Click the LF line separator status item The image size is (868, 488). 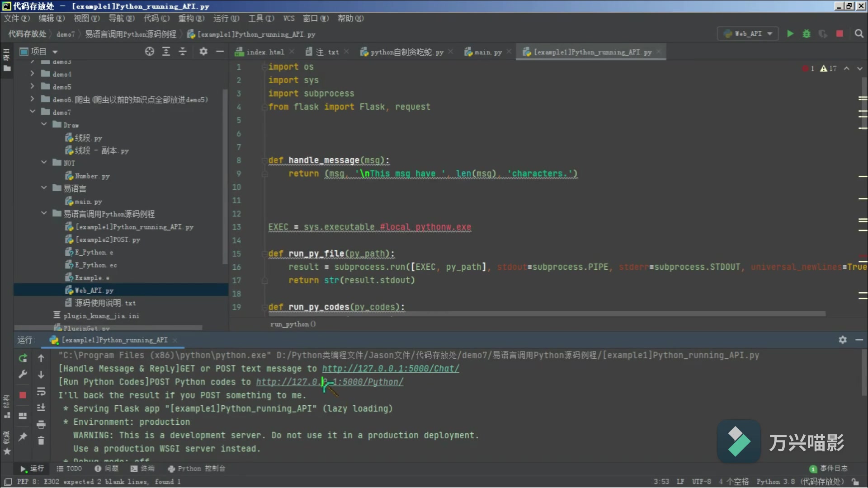[680, 482]
